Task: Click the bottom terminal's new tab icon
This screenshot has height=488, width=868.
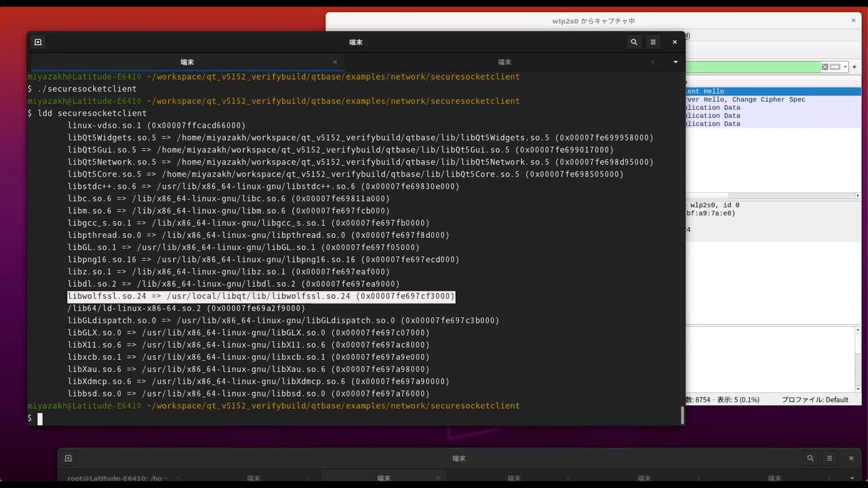Action: pyautogui.click(x=68, y=458)
